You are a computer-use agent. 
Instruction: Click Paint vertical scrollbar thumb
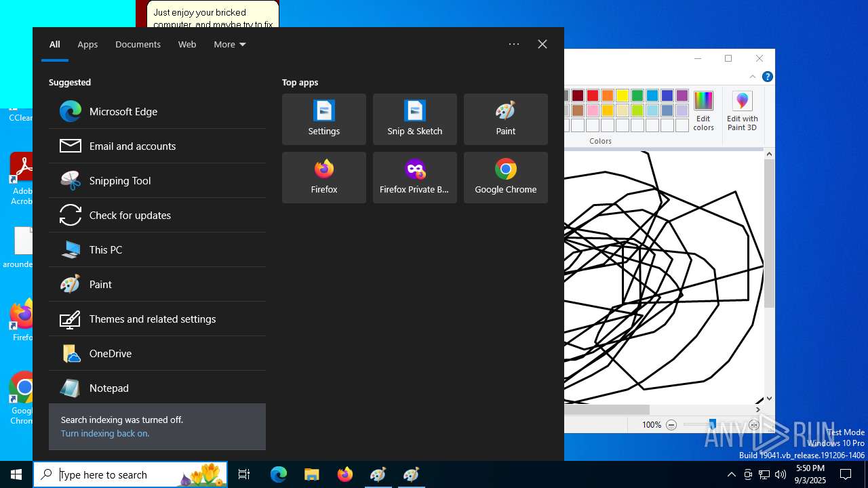click(769, 234)
